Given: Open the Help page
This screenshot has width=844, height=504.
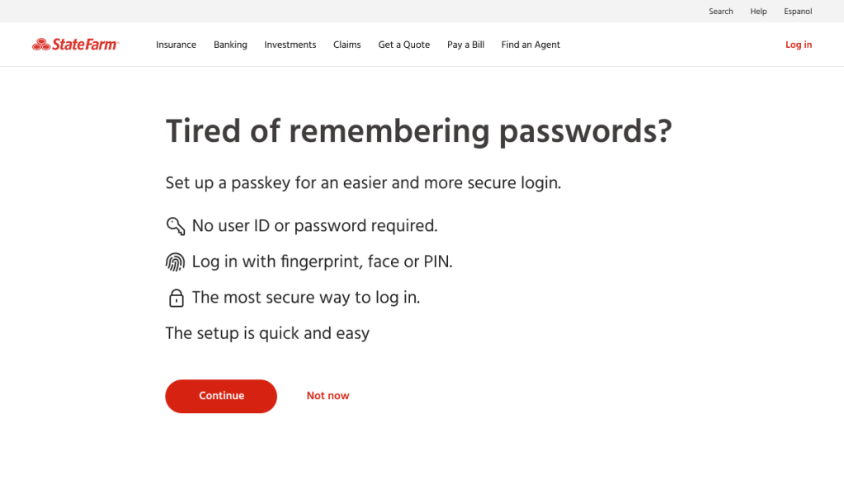Looking at the screenshot, I should point(757,11).
